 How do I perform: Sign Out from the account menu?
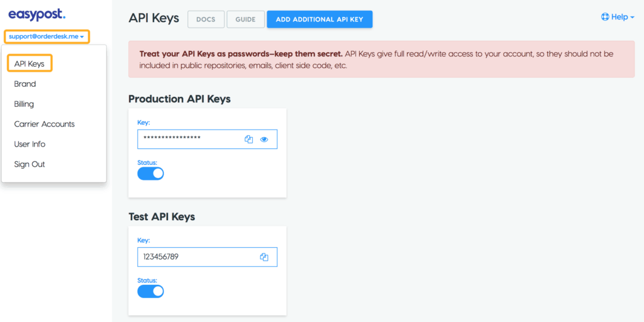coord(30,164)
